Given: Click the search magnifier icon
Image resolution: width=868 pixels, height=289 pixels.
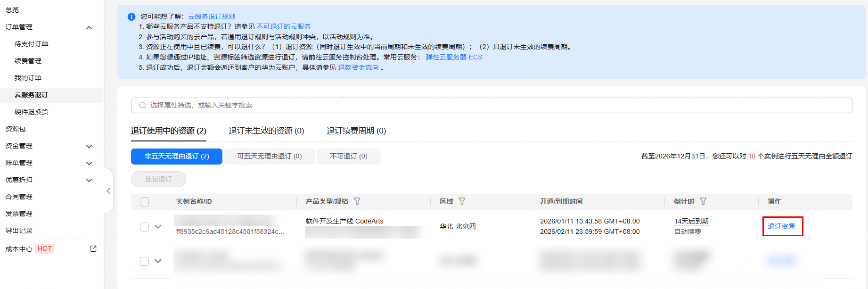Looking at the screenshot, I should click(x=142, y=106).
